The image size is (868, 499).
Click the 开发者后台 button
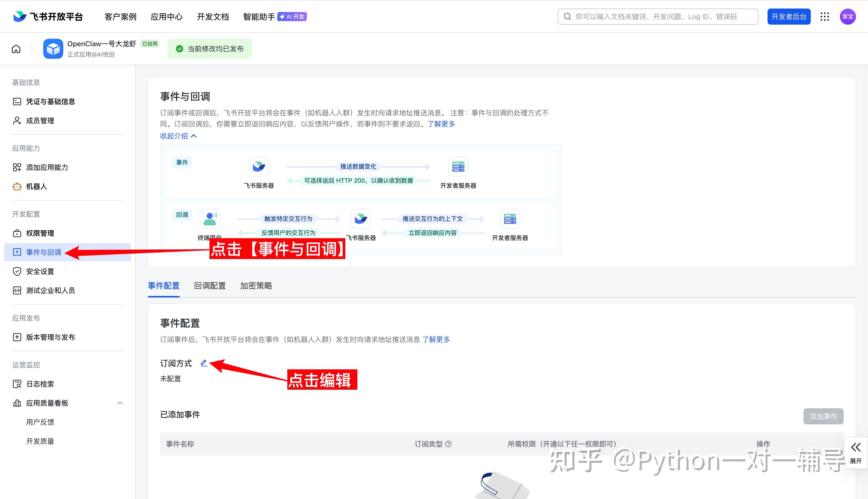click(789, 17)
